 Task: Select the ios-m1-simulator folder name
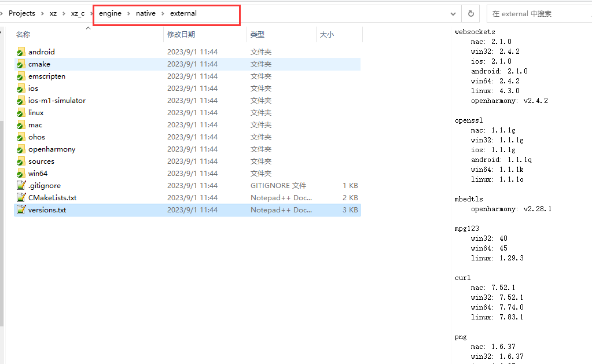pos(57,101)
